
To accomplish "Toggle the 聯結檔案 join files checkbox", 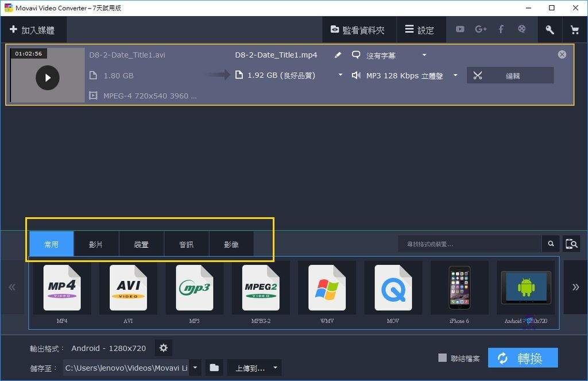I will pos(443,358).
